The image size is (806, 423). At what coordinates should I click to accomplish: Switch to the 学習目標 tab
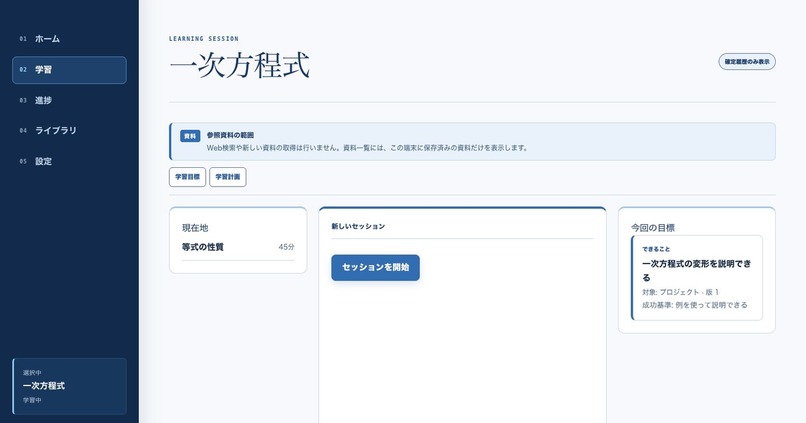coord(188,177)
